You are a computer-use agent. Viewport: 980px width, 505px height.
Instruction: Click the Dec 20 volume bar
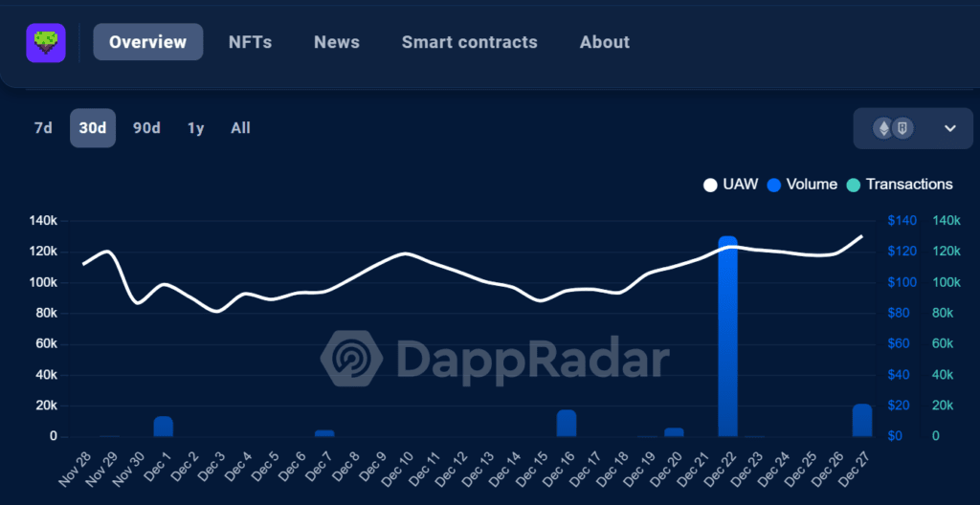[x=674, y=432]
